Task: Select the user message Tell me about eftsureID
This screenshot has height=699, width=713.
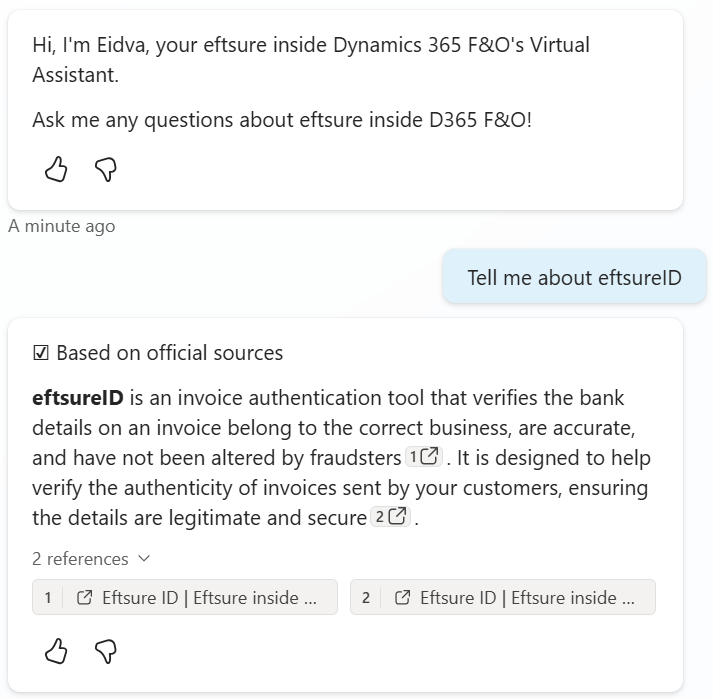Action: 574,277
